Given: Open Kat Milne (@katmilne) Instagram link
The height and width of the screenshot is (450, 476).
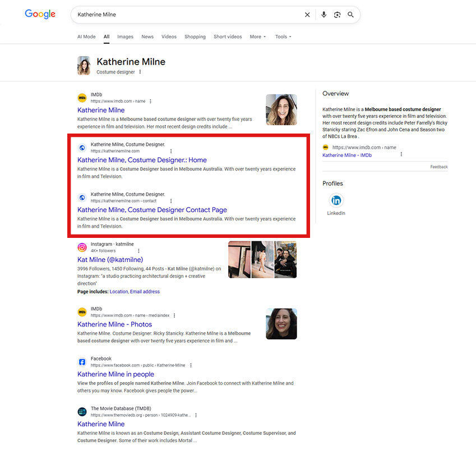Looking at the screenshot, I should click(x=110, y=260).
